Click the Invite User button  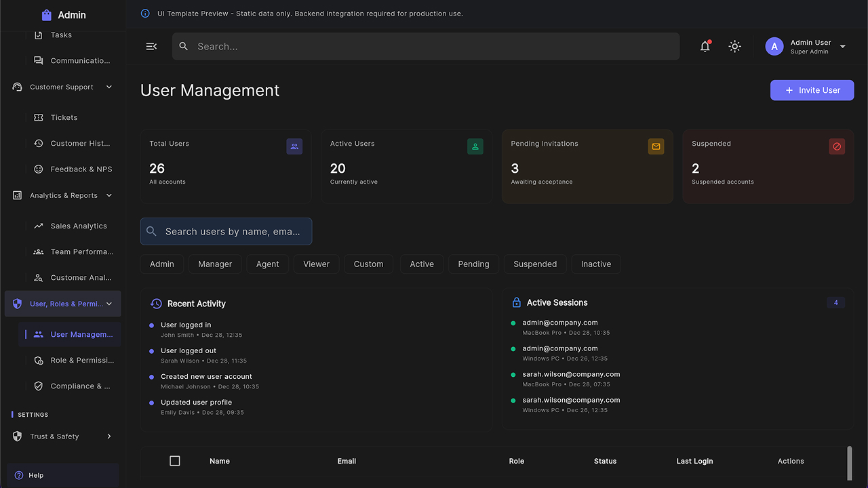(x=812, y=90)
